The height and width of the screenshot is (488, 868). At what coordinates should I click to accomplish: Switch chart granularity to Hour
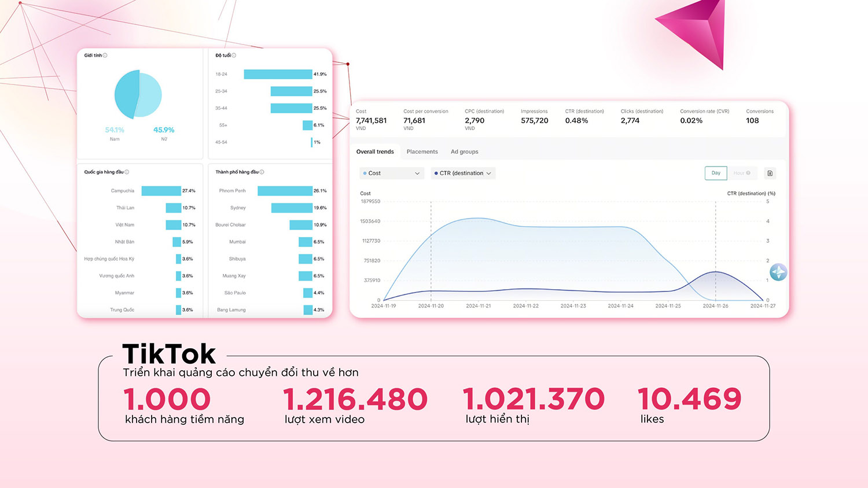[x=739, y=173]
